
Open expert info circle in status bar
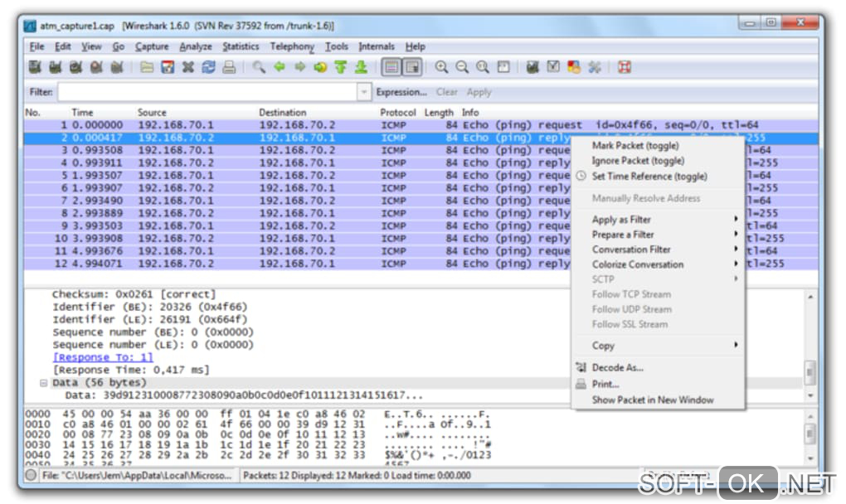coord(31,475)
